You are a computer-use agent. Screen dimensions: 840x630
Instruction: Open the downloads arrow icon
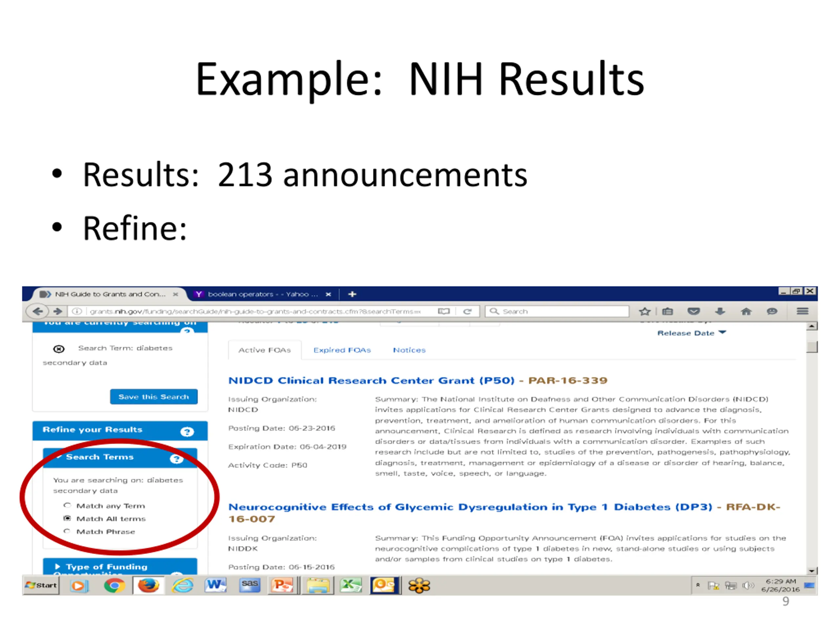[x=720, y=311]
